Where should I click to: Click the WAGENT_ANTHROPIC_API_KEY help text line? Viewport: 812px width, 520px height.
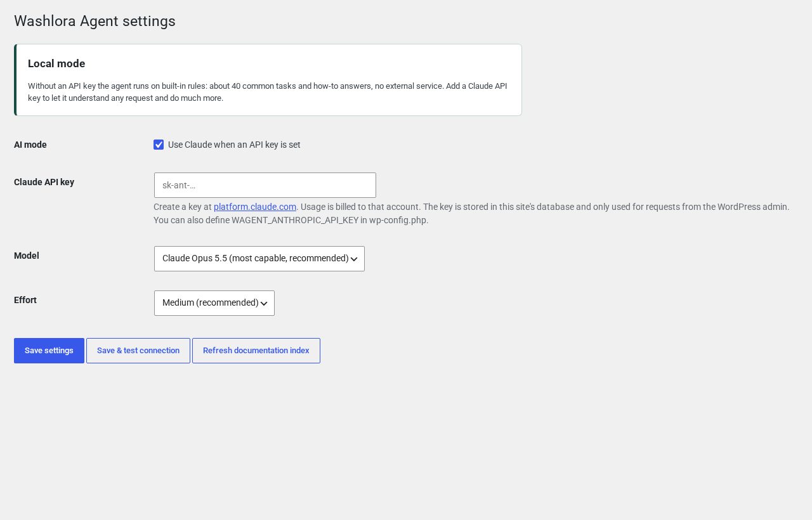pos(291,220)
